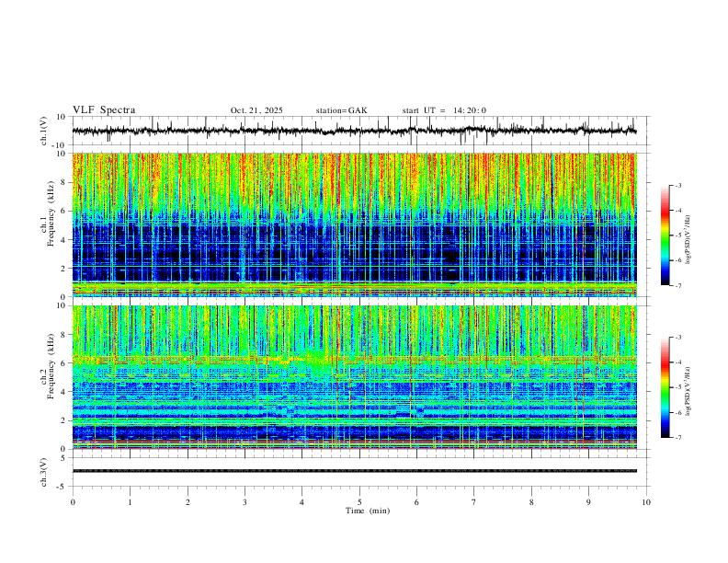Click the ch.2 colorbar "log(PSD)(V²/Hz)" label

[x=688, y=391]
